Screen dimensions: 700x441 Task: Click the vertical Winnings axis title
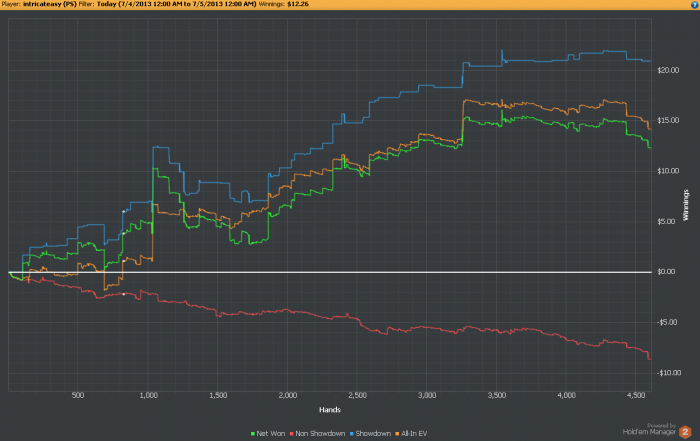pyautogui.click(x=686, y=205)
